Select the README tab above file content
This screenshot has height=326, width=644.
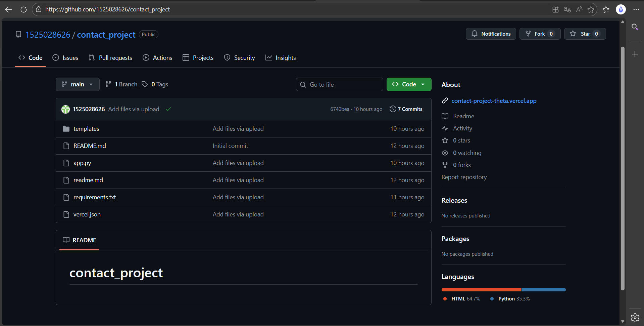pos(79,240)
